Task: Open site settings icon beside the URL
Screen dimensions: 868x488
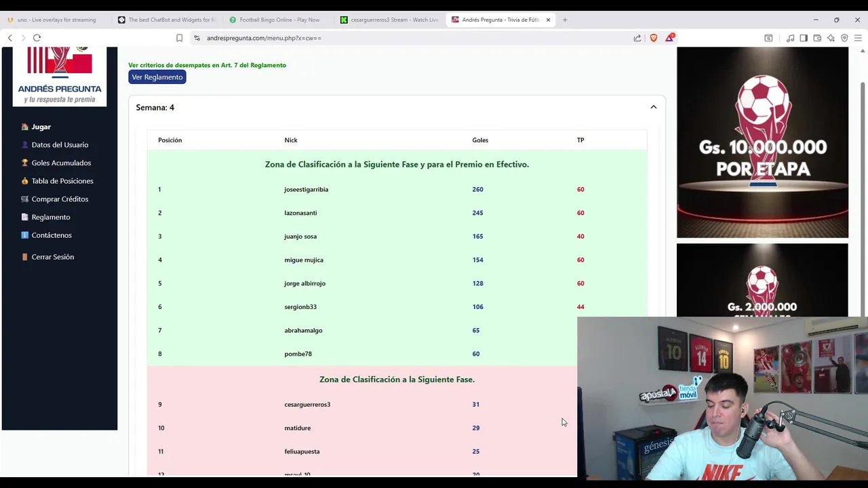Action: point(197,38)
